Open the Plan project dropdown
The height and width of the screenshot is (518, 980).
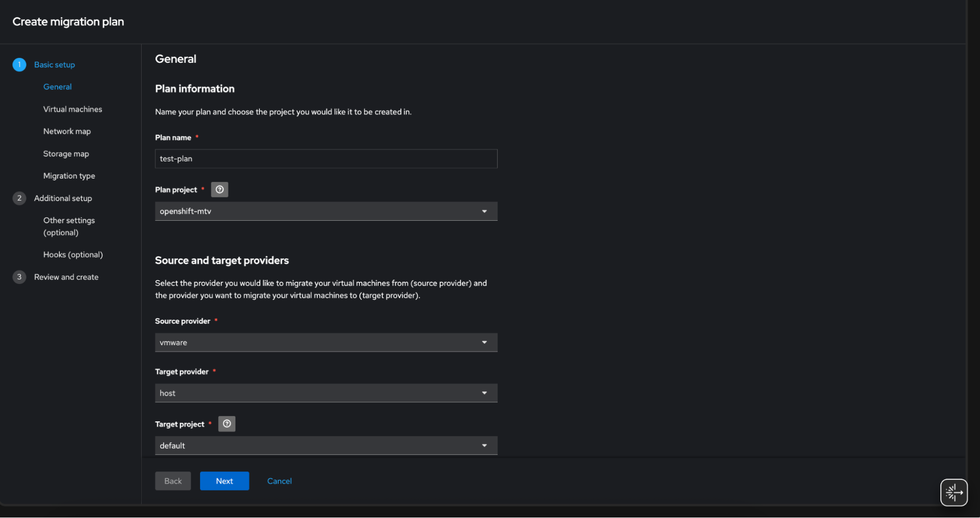point(326,211)
